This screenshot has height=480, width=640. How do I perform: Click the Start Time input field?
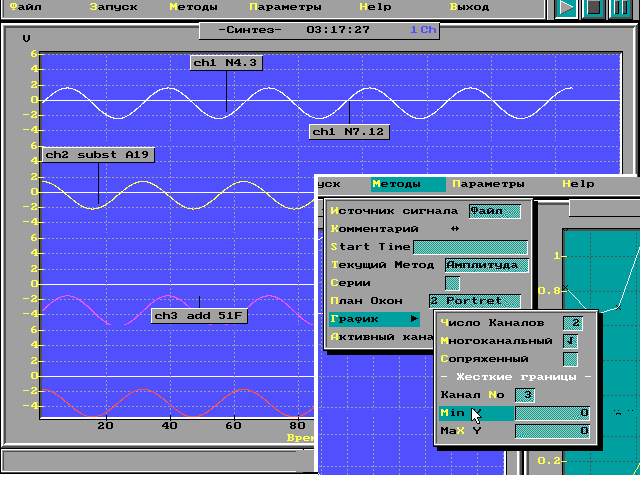(470, 247)
